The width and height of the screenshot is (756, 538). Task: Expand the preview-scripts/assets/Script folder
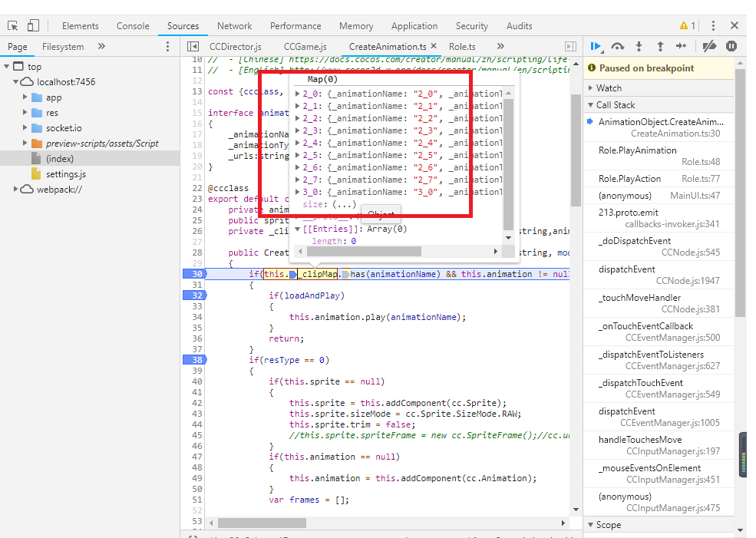pyautogui.click(x=25, y=144)
